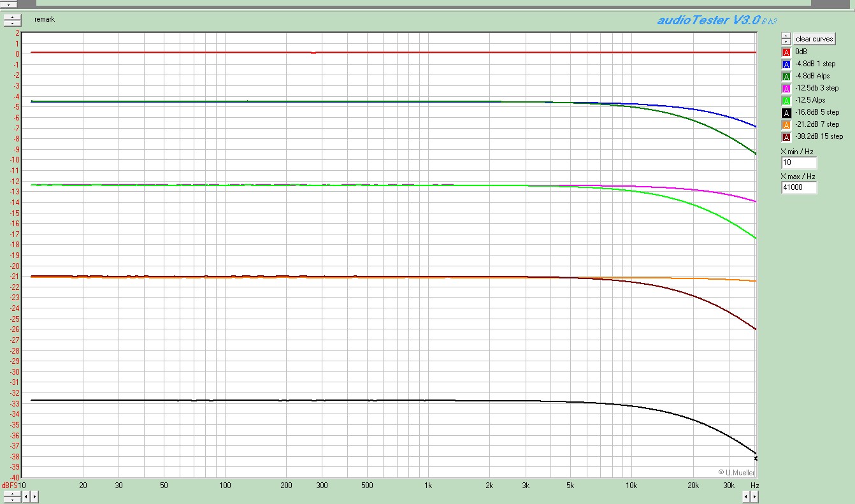Click up arrow left of remark
This screenshot has width=855, height=504.
coord(13,17)
